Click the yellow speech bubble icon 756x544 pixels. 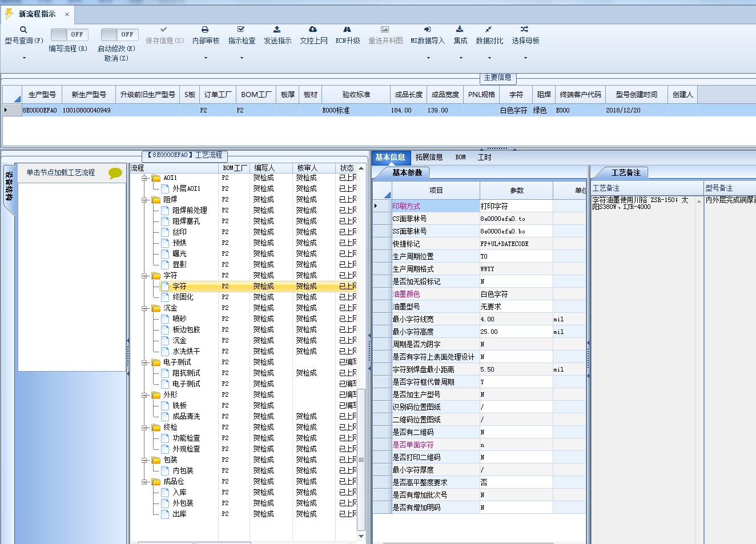point(115,173)
